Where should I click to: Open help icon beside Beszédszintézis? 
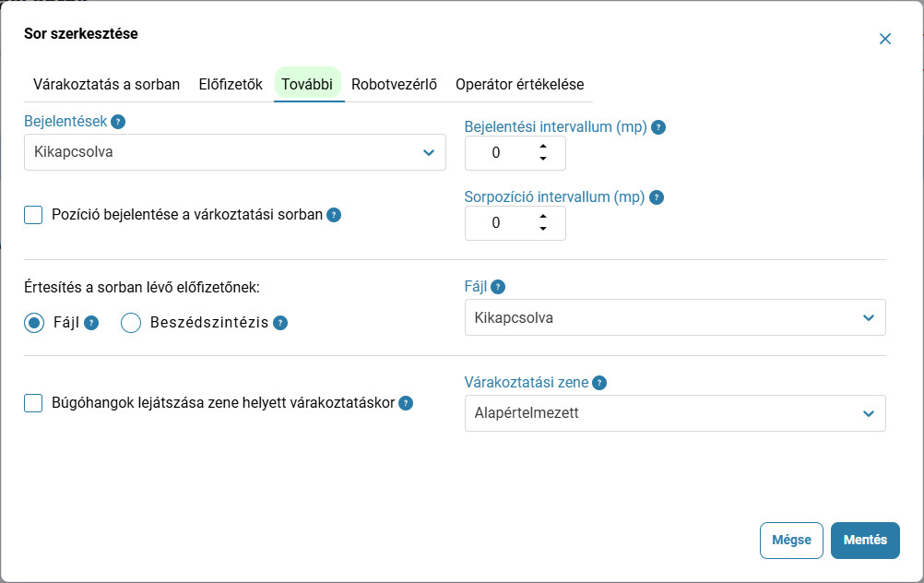(280, 323)
